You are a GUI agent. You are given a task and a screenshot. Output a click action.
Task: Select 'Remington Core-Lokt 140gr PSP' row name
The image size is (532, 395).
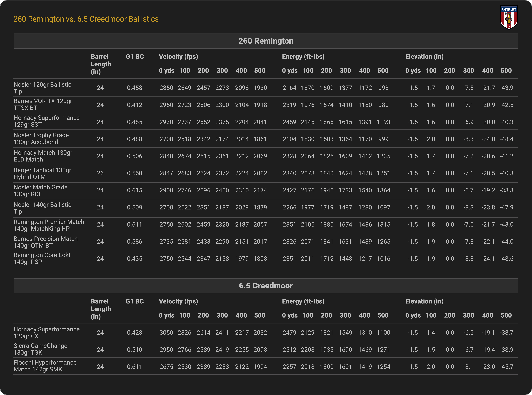pyautogui.click(x=42, y=259)
